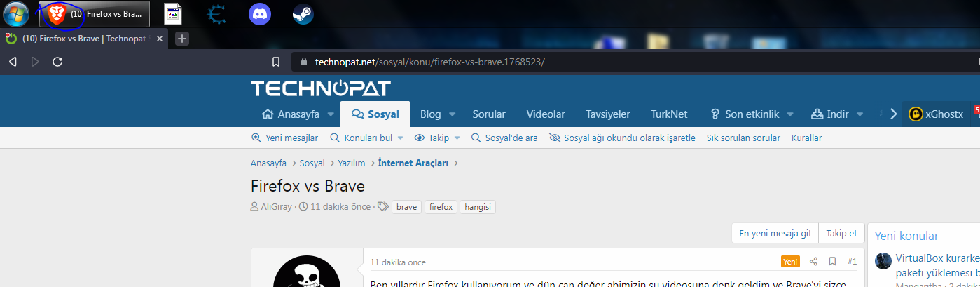Click the VirtualBox thread author avatar
Screen dimensions: 980x287
tap(883, 261)
